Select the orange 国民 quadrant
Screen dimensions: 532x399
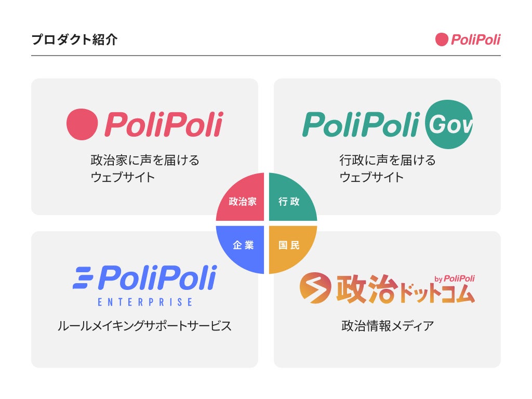pyautogui.click(x=289, y=246)
